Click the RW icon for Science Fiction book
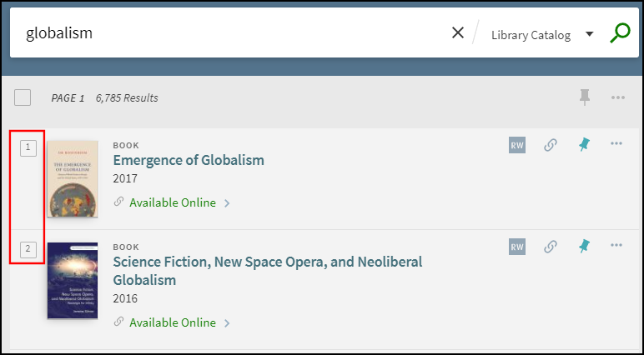This screenshot has height=355, width=644. coord(517,247)
